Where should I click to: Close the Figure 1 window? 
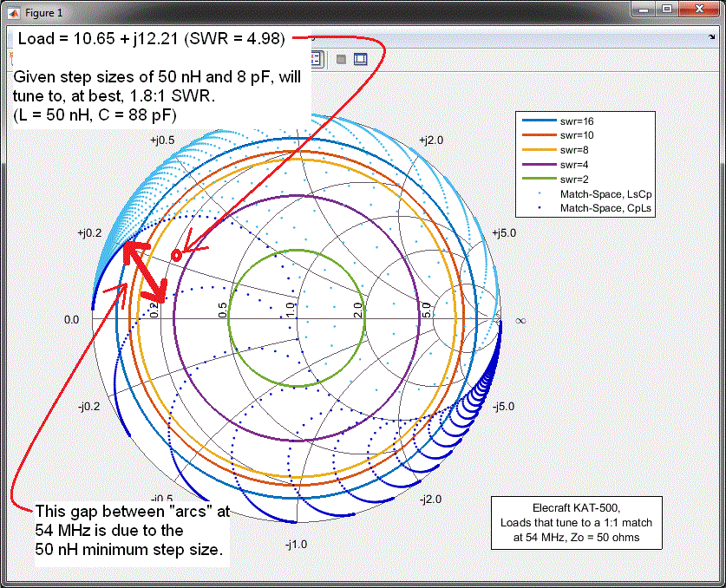(x=700, y=9)
